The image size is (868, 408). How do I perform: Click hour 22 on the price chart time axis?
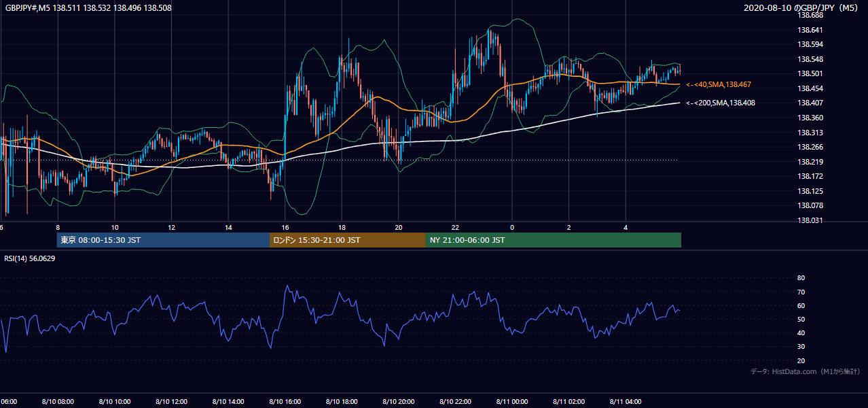(x=456, y=227)
